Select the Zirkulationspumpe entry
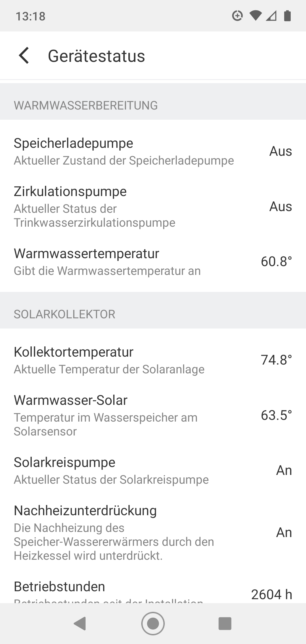 coord(153,207)
